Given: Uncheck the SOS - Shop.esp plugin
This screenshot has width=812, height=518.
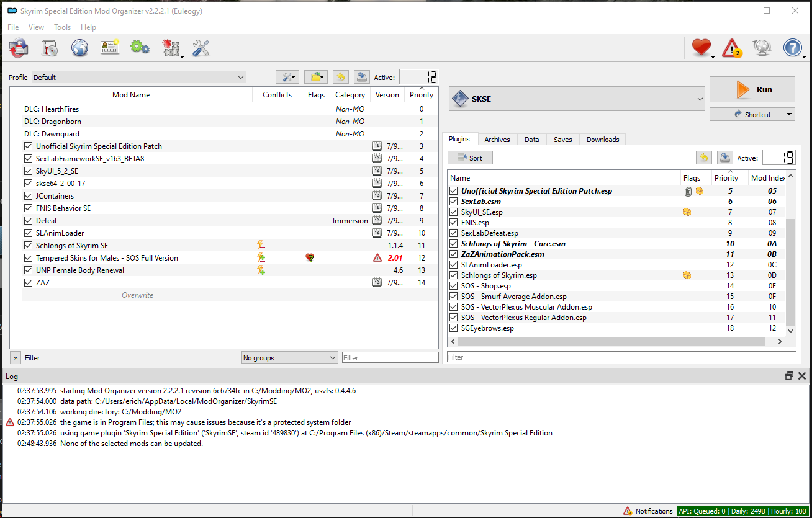Looking at the screenshot, I should point(454,286).
